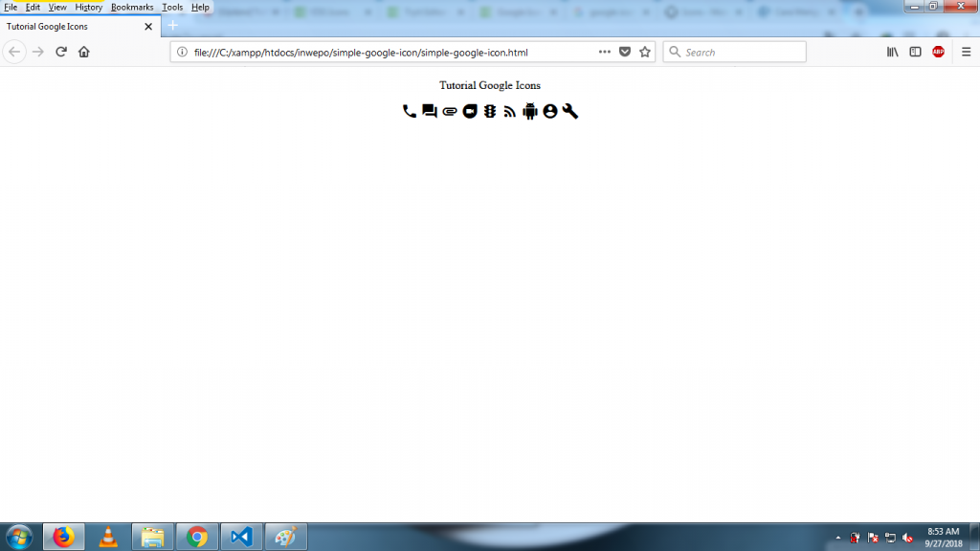
Task: Open the Firefox hamburger menu
Action: pyautogui.click(x=967, y=52)
